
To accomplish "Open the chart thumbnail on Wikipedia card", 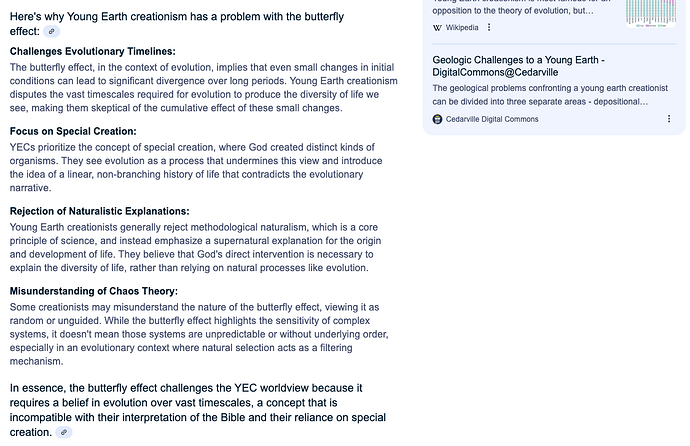I will click(x=649, y=12).
